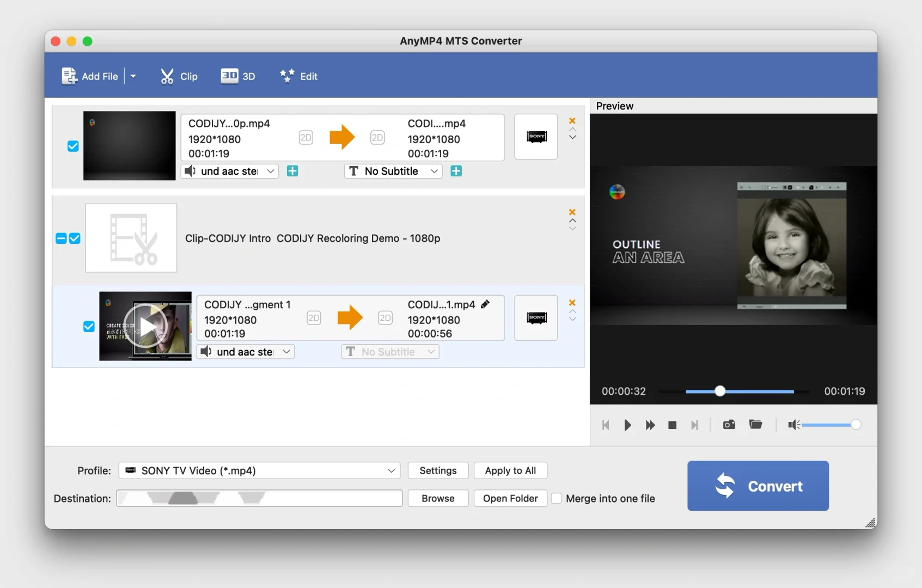Screen dimensions: 922x588
Task: Uncheck the CODIJY...0p.mp4 file checkbox
Action: coord(73,146)
